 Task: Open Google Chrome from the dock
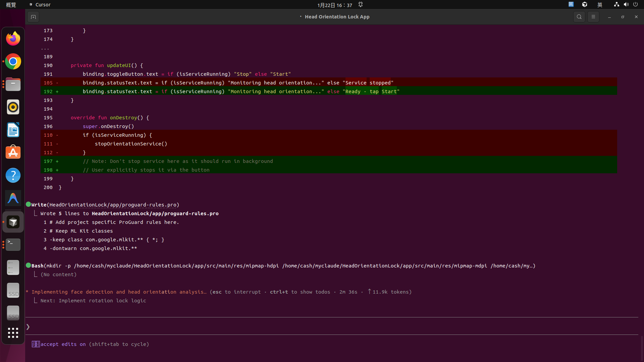13,62
